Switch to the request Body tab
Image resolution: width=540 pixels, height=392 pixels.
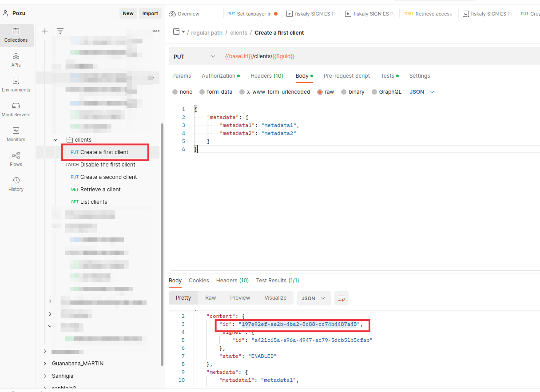click(x=304, y=76)
